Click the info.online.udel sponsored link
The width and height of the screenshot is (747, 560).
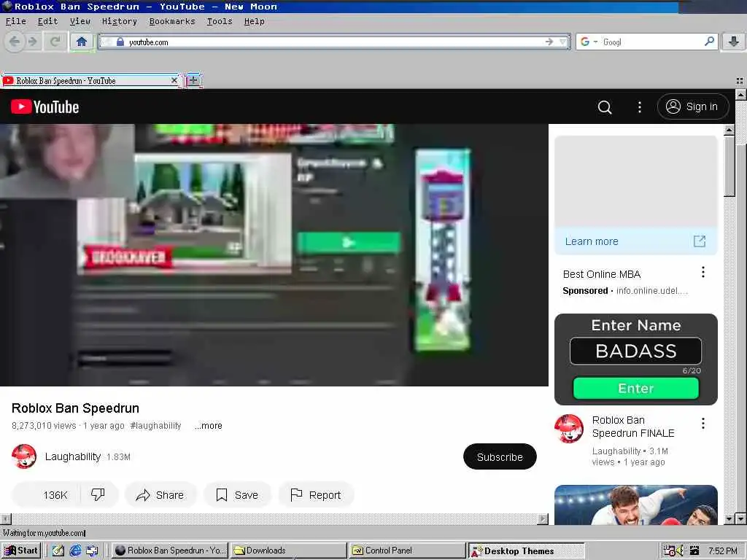651,290
